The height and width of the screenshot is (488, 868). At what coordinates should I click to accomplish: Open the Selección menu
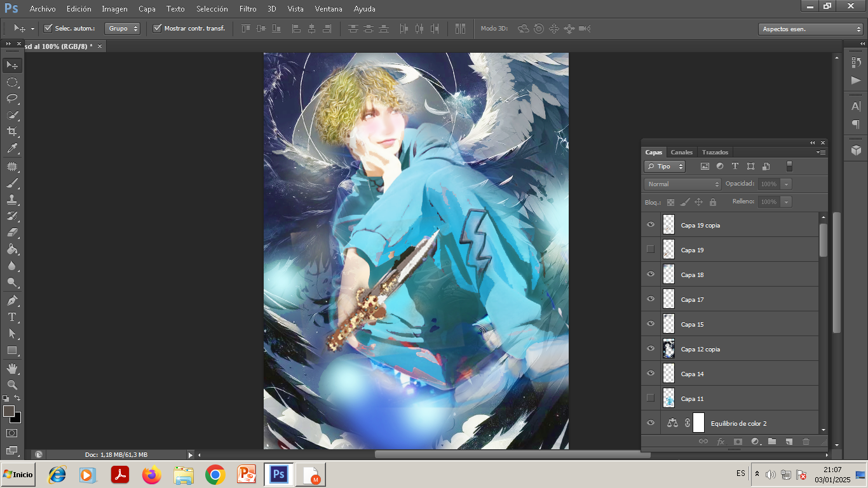(212, 9)
